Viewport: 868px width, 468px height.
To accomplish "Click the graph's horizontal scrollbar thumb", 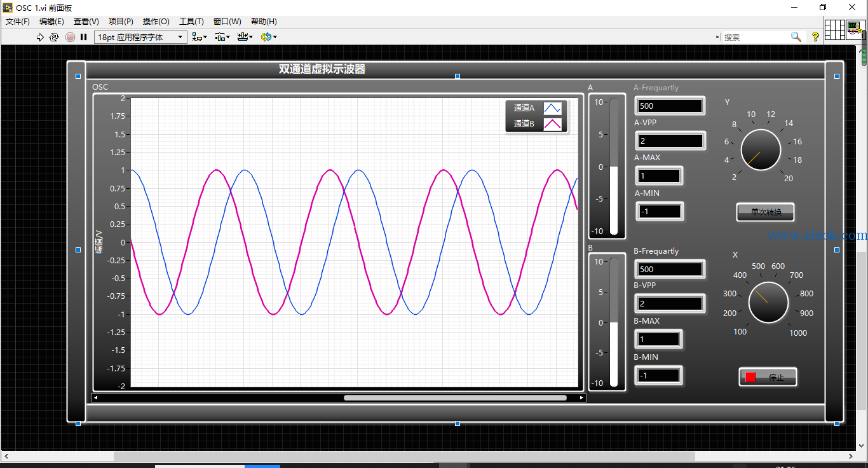I will 455,398.
